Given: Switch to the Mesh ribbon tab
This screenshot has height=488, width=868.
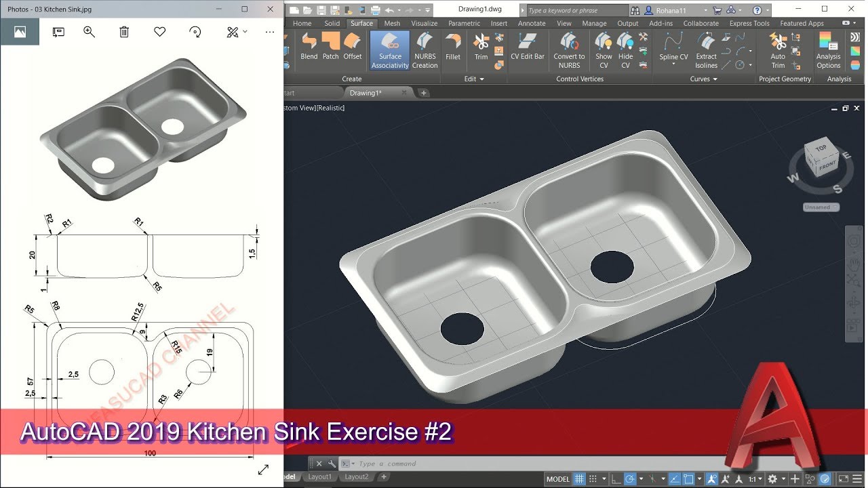Looking at the screenshot, I should click(x=392, y=23).
